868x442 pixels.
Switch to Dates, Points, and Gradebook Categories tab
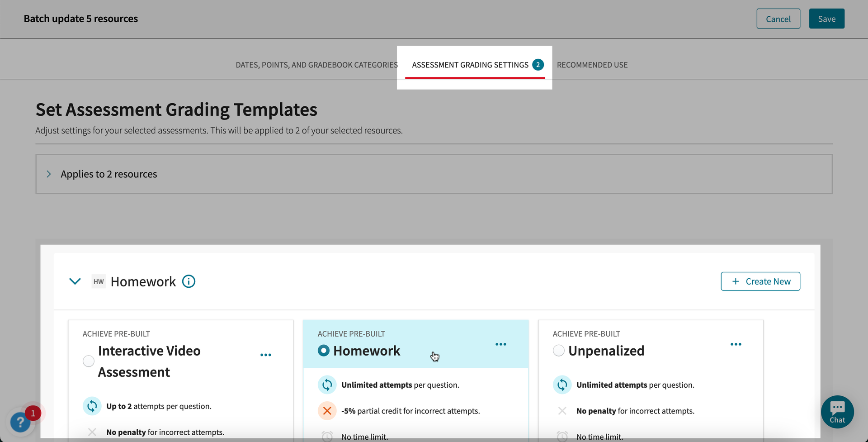pyautogui.click(x=316, y=65)
